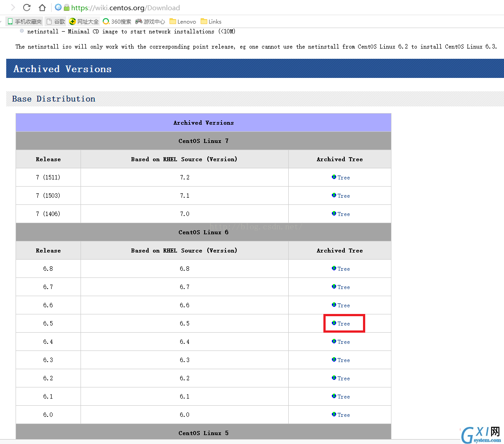Open the Tree link for 7 (1511)

[341, 178]
